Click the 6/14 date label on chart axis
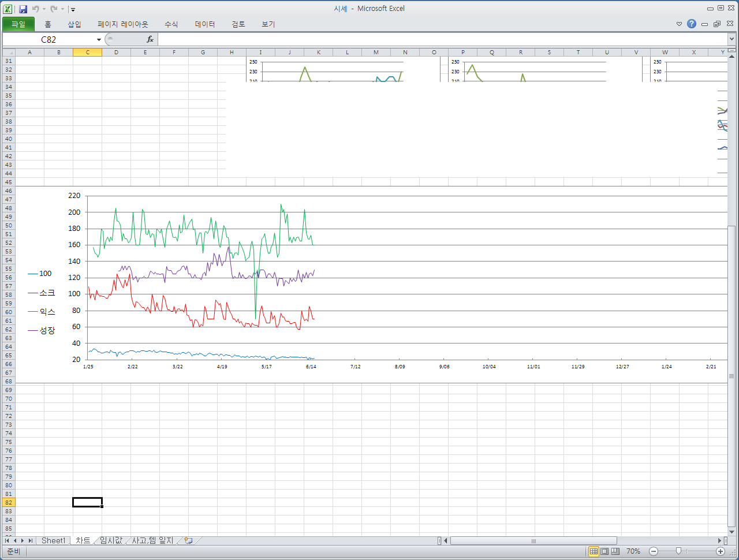The image size is (739, 560). tap(311, 367)
